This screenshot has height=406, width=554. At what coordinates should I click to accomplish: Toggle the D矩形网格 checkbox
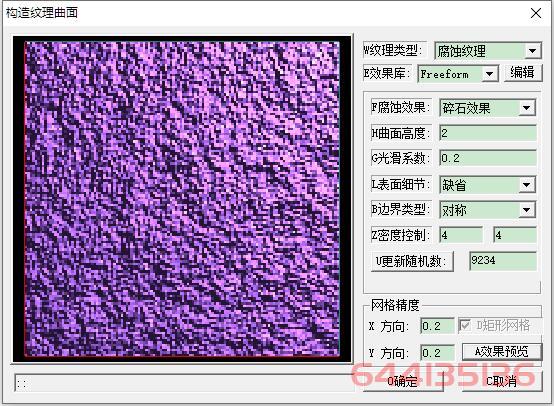tap(465, 325)
